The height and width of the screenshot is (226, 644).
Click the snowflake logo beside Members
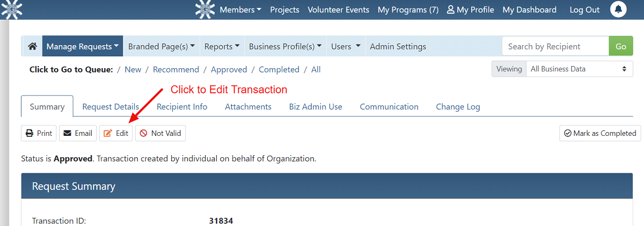[204, 10]
